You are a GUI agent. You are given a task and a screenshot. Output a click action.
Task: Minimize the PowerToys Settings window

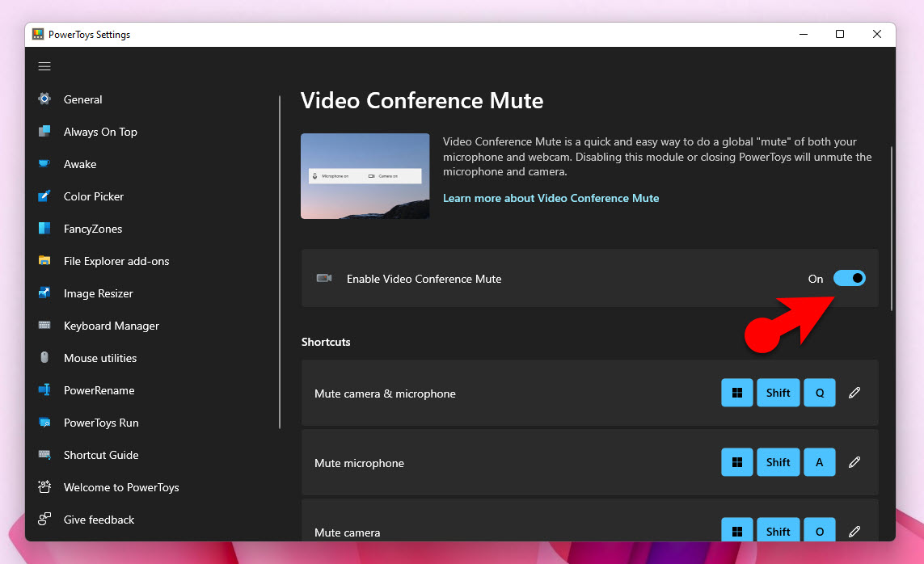(804, 34)
